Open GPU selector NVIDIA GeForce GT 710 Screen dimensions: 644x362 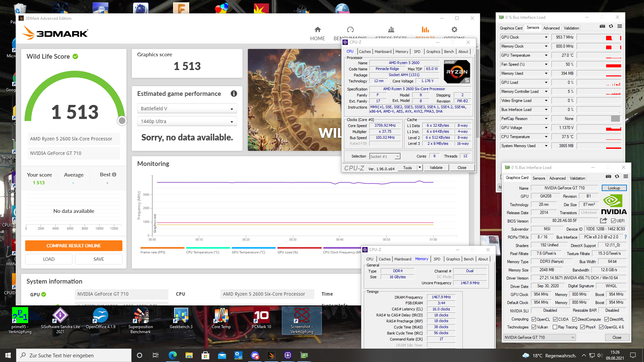click(539, 338)
